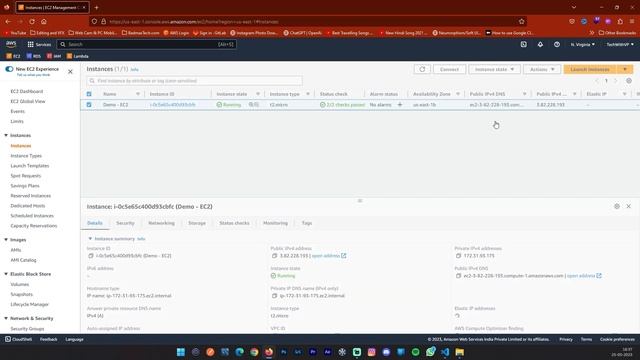Dismiss the New EC2 Experience banner
The height and width of the screenshot is (360, 640).
coord(70,72)
